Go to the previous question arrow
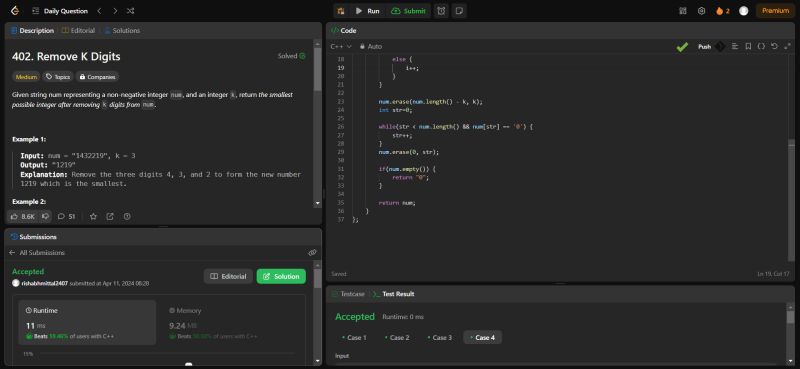Image resolution: width=800 pixels, height=369 pixels. [99, 11]
